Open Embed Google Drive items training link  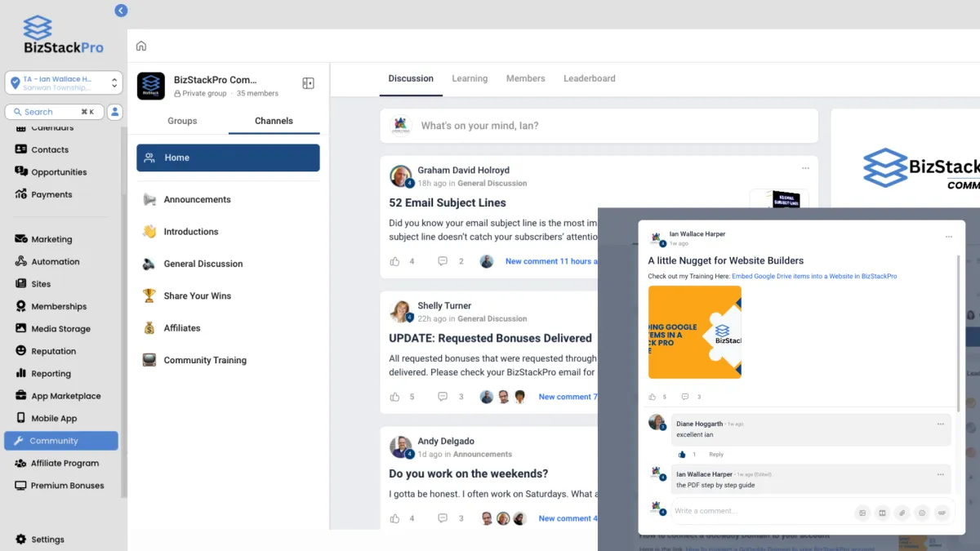point(814,276)
